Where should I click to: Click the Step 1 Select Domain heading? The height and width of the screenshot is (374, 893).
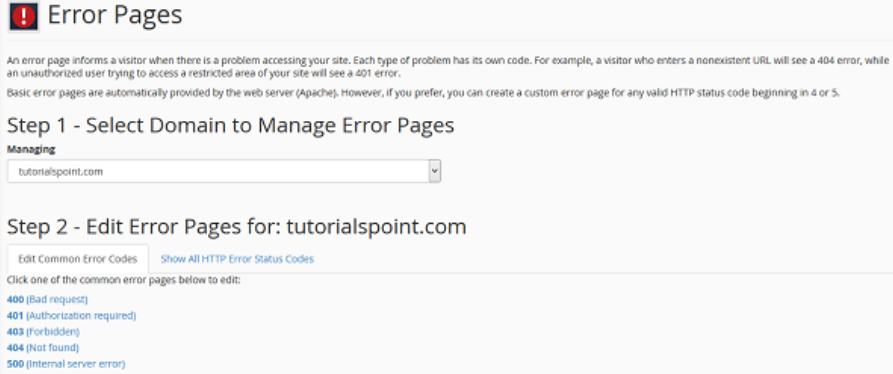pos(231,125)
